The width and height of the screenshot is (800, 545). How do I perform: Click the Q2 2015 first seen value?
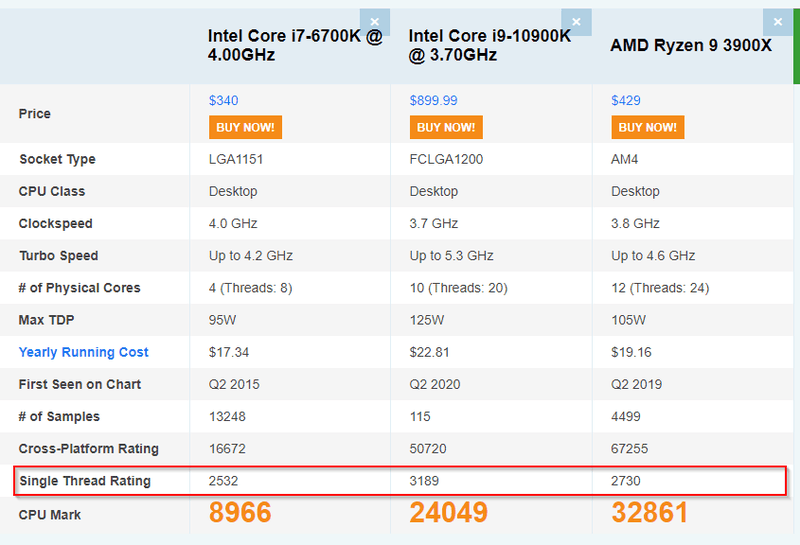[234, 384]
